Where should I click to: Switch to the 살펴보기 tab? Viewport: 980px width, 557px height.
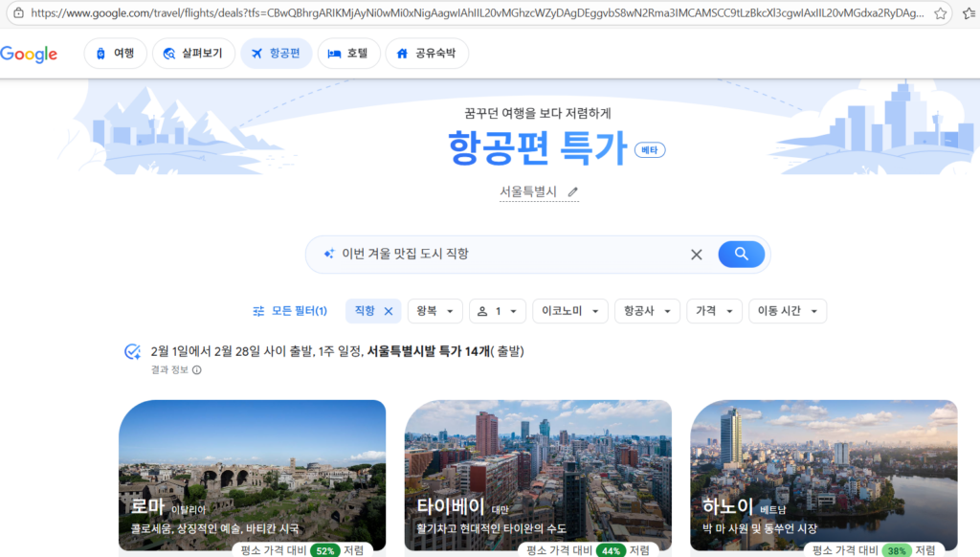point(193,54)
